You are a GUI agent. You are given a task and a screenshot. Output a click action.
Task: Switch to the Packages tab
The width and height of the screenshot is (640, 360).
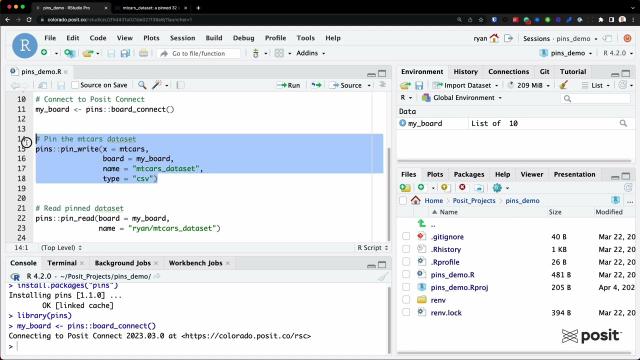pyautogui.click(x=469, y=174)
